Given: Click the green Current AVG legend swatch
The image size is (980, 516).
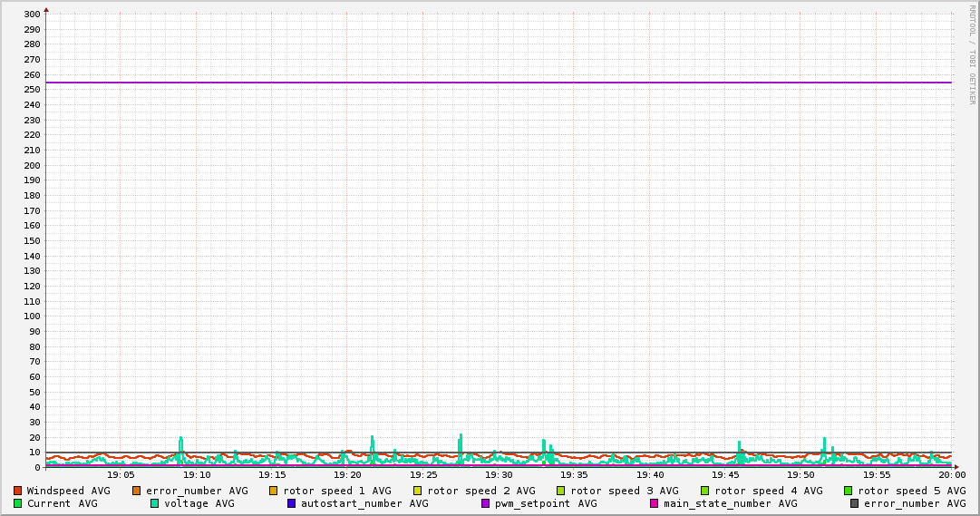Looking at the screenshot, I should pyautogui.click(x=17, y=503).
